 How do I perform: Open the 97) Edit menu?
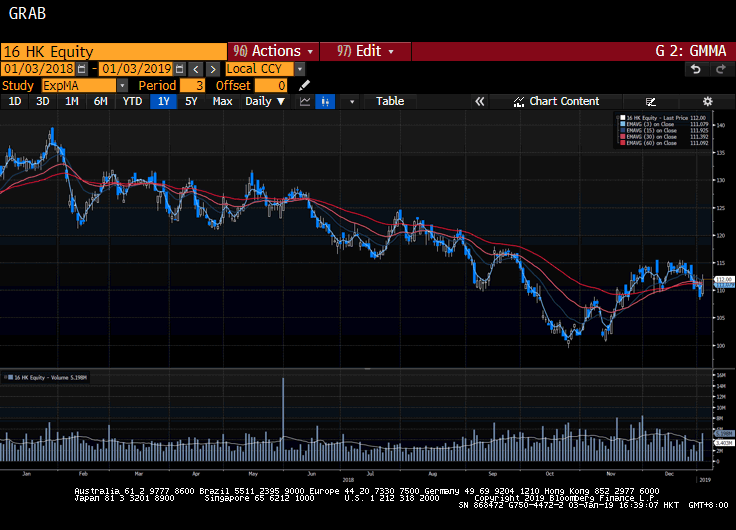point(365,51)
